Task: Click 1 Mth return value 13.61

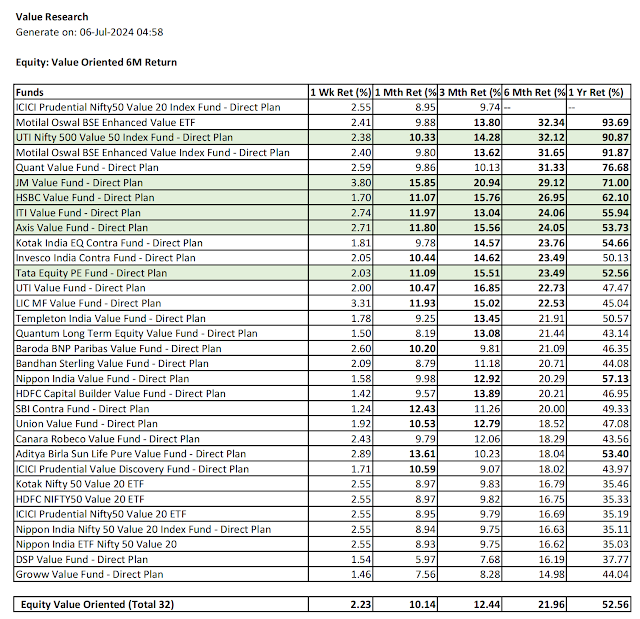Action: click(x=422, y=454)
